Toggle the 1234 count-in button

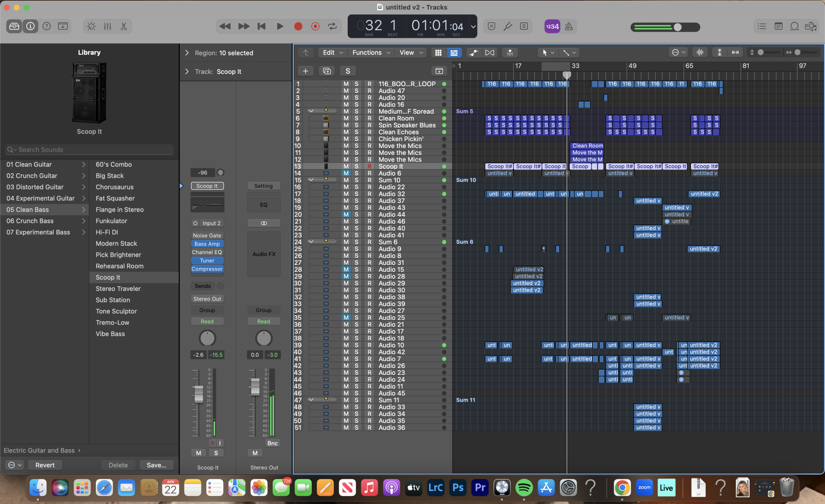(x=552, y=26)
